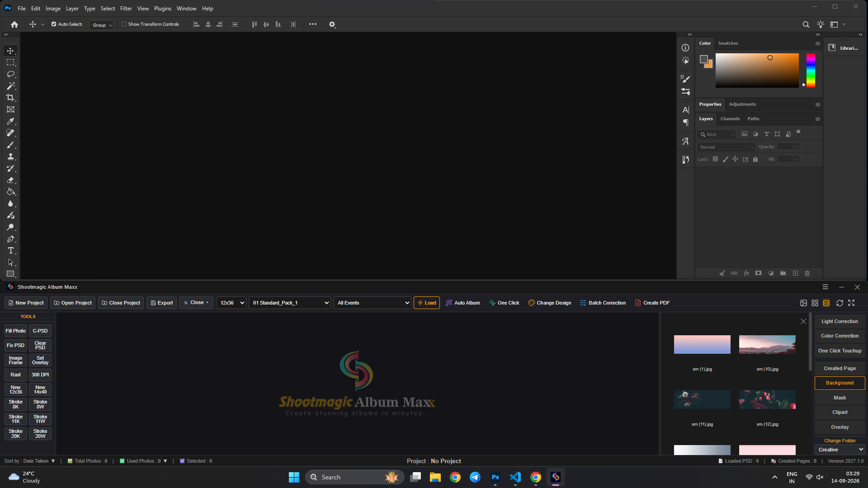The height and width of the screenshot is (488, 868).
Task: Select the sm (10).jpg thumbnail
Action: (767, 344)
